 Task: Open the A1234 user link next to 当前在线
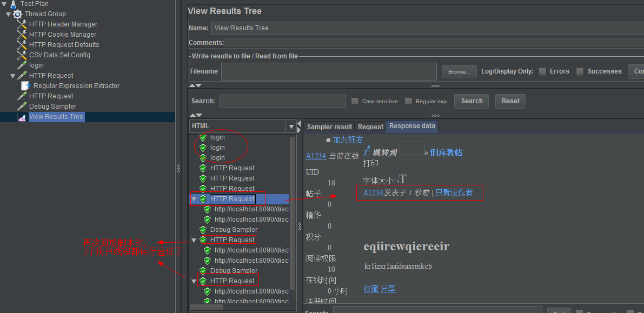tap(316, 156)
